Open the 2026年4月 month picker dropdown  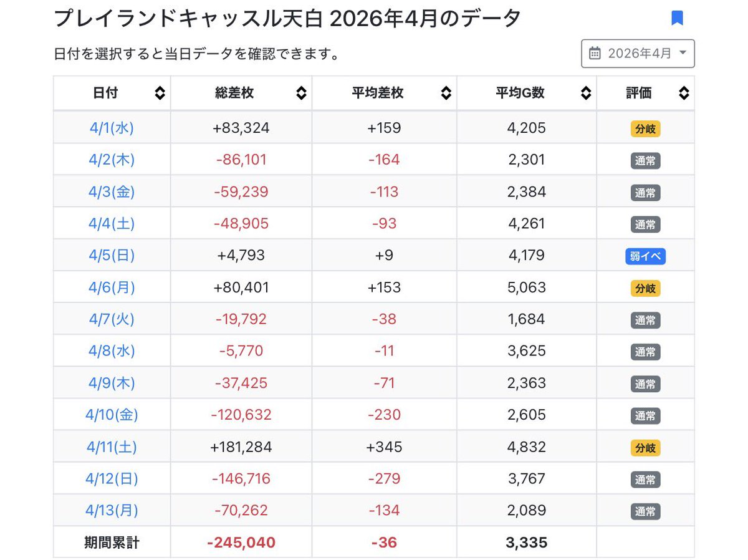(638, 53)
